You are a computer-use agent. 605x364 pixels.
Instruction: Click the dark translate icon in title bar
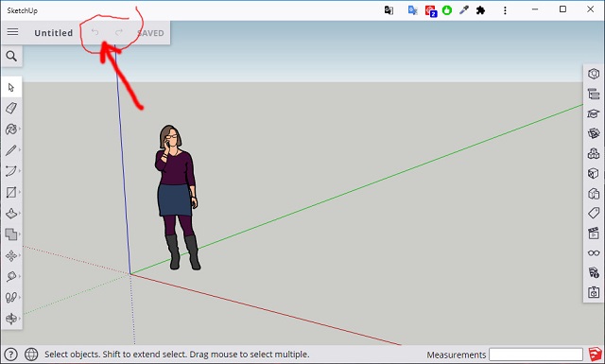tap(389, 10)
